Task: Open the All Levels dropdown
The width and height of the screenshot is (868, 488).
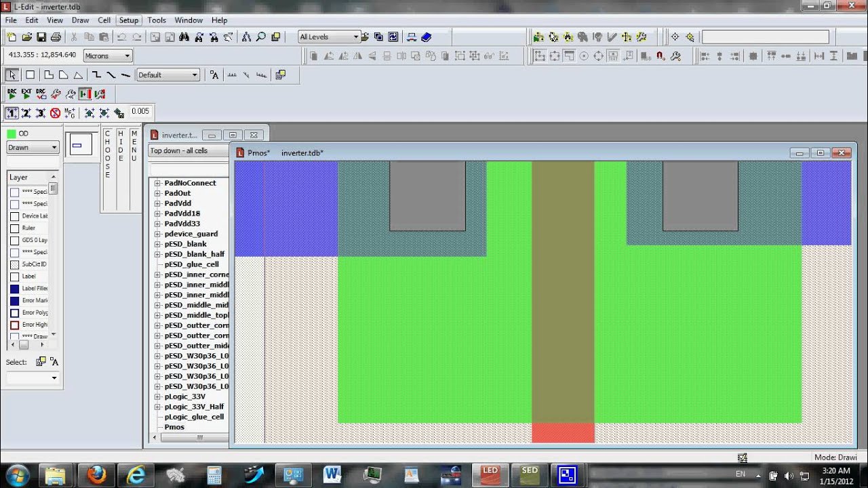Action: (x=329, y=37)
